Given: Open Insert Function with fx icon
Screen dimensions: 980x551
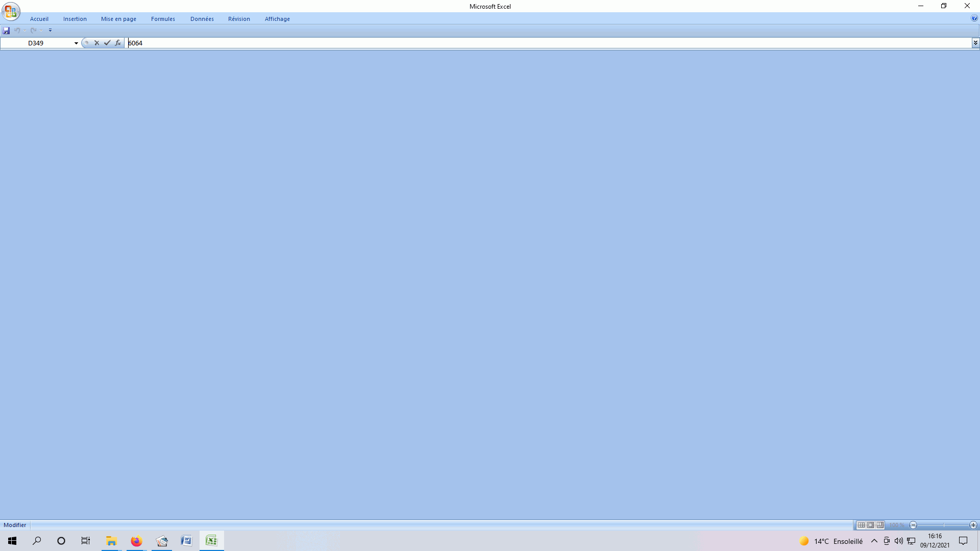Looking at the screenshot, I should pos(118,43).
